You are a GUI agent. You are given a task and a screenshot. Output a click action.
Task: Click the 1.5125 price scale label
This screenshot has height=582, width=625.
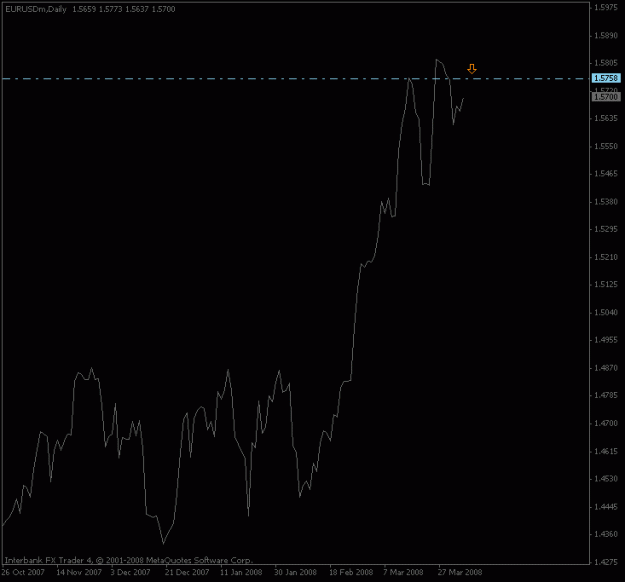[x=606, y=285]
